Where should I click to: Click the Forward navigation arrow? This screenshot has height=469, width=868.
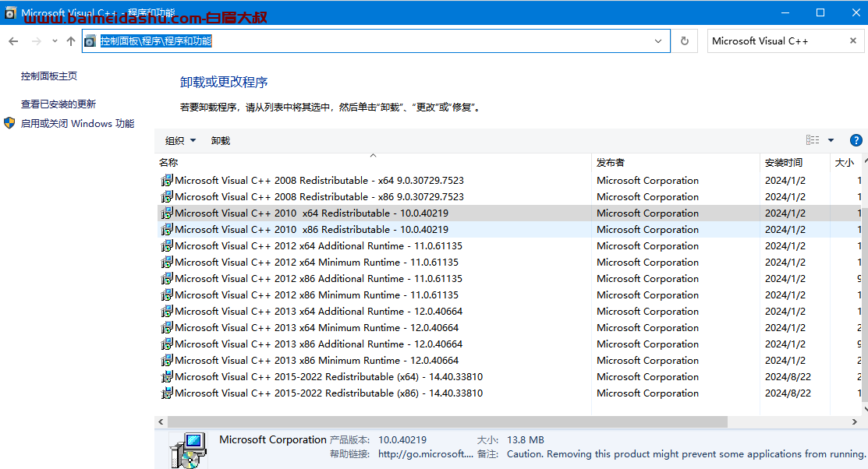point(37,41)
